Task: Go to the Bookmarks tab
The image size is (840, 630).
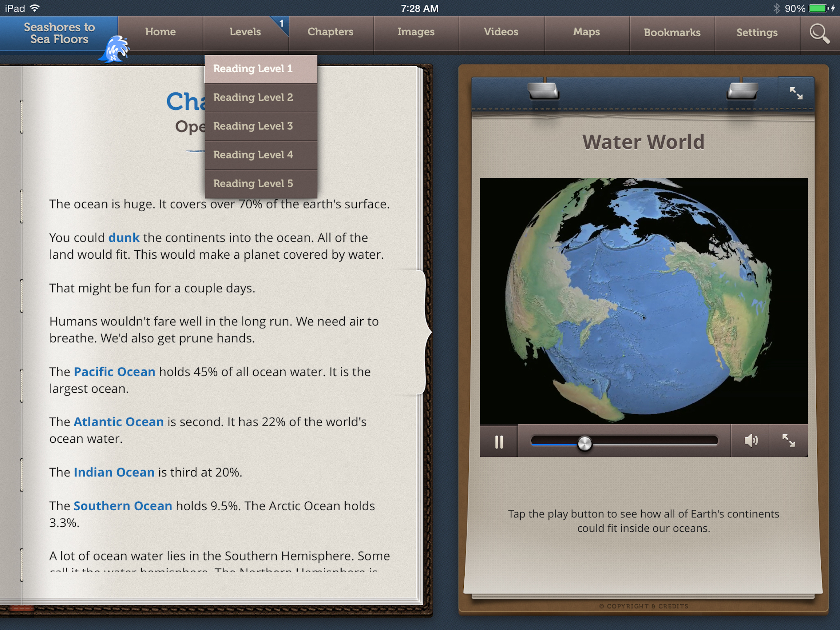Action: [x=672, y=33]
